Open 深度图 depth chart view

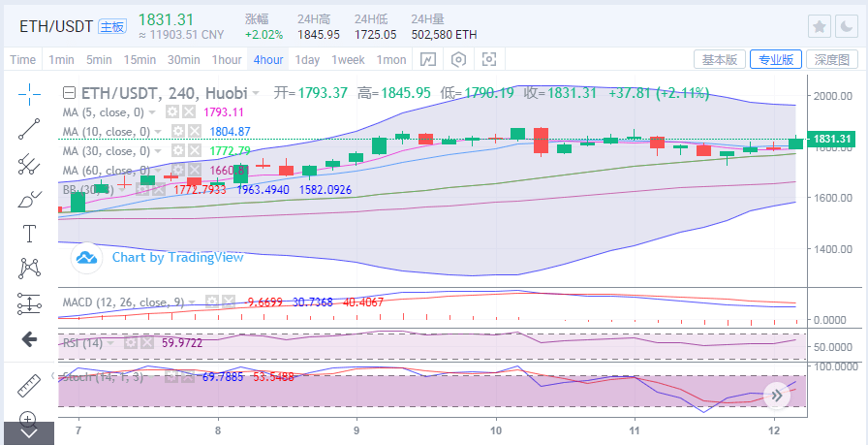coord(832,60)
